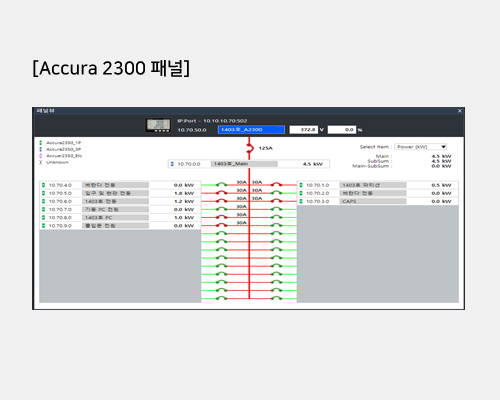Viewport: 500px width, 400px height.
Task: Click the IP address 10.70.5.0
Action: point(60,193)
